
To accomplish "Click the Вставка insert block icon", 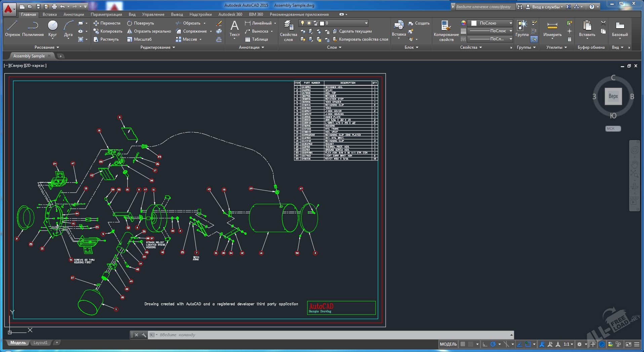I will pos(399,29).
